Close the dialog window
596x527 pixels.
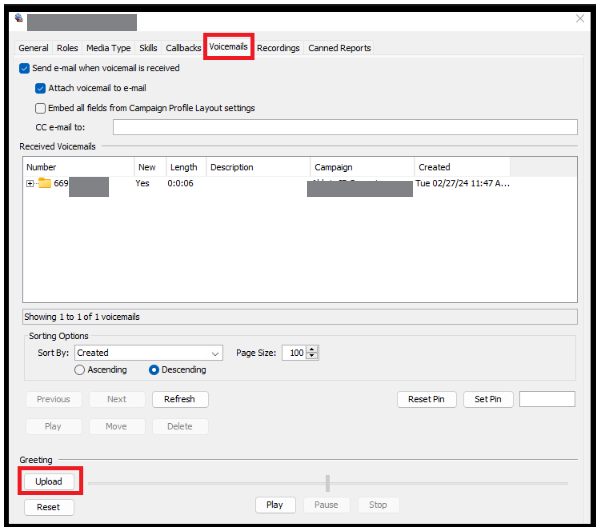[x=580, y=19]
